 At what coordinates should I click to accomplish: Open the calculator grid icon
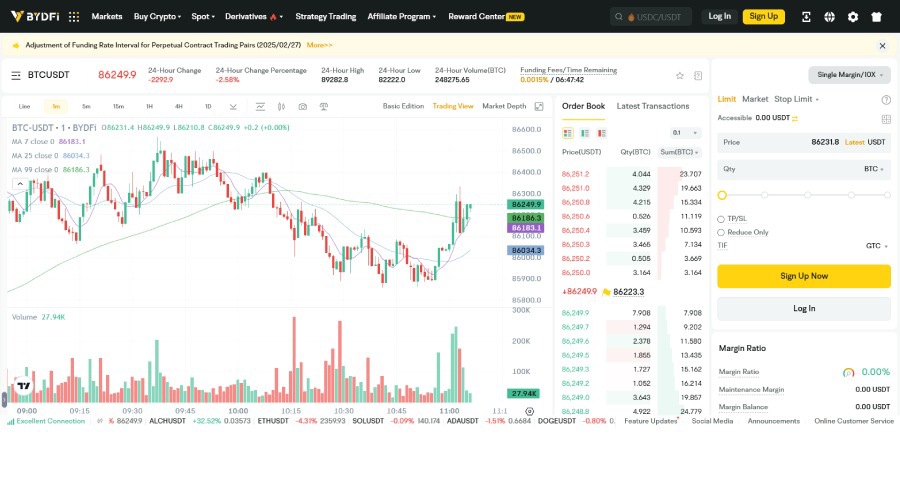[886, 119]
